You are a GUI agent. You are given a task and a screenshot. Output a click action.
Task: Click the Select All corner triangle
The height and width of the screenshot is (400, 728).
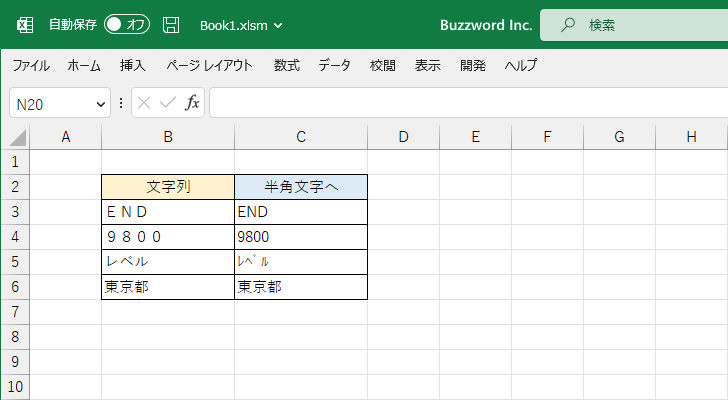[x=16, y=138]
